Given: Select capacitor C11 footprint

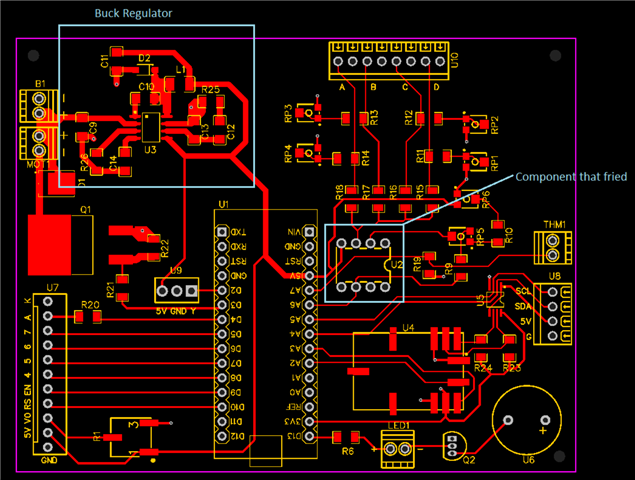Looking at the screenshot, I should [117, 62].
